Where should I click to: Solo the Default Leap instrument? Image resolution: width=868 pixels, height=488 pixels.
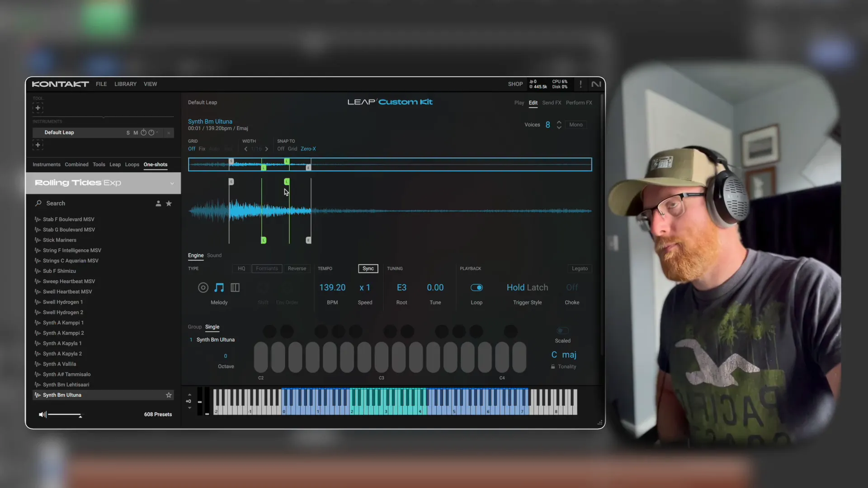(128, 133)
